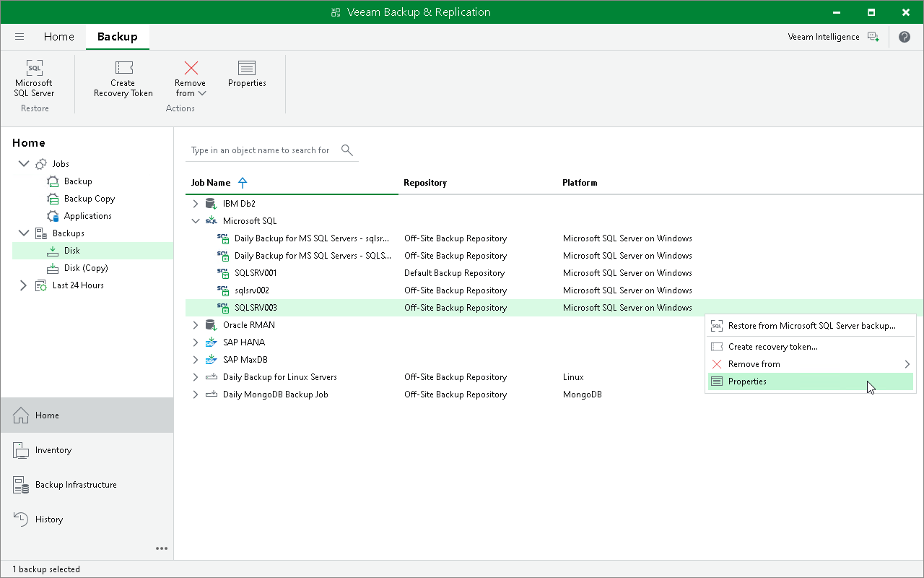924x578 pixels.
Task: Select Backup Copy under Jobs
Action: (x=90, y=199)
